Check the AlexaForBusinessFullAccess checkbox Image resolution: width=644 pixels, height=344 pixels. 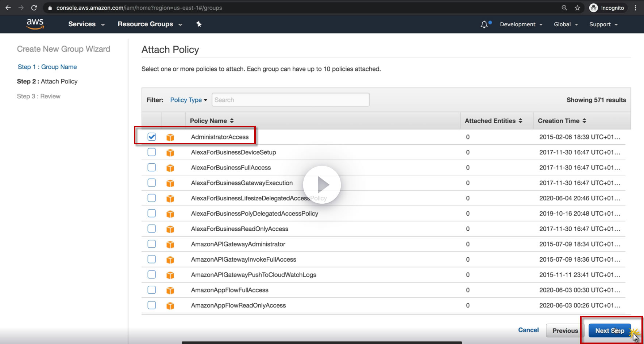(152, 167)
